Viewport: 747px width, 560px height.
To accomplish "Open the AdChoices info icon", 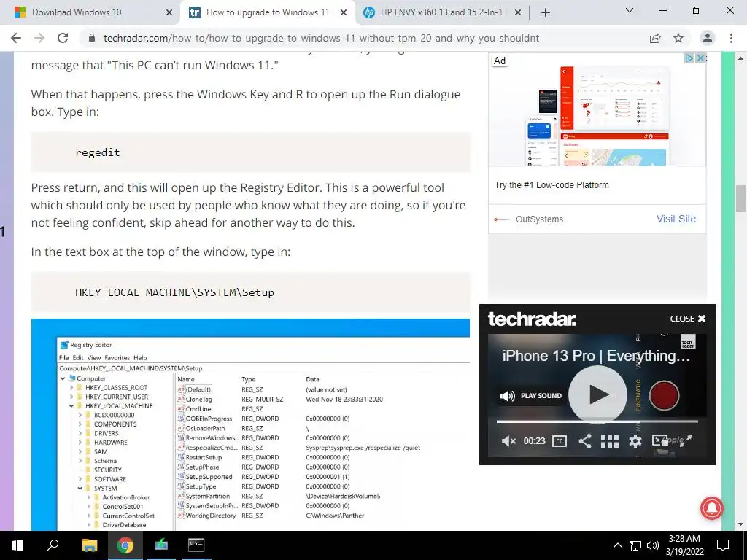I will [x=689, y=58].
